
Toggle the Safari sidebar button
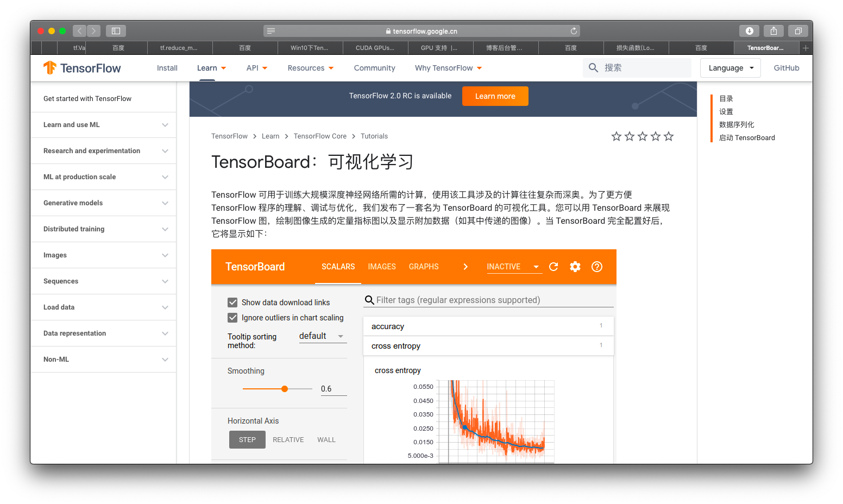(x=116, y=31)
